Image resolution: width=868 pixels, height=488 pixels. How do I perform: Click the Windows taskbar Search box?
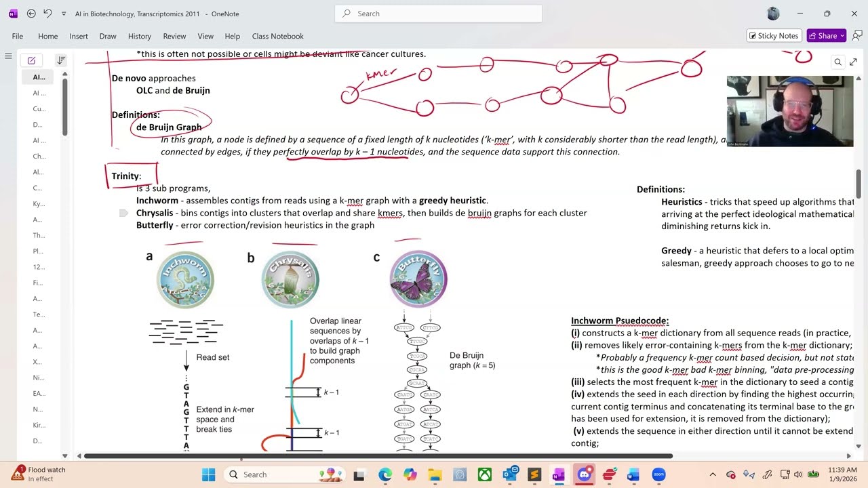tap(284, 474)
